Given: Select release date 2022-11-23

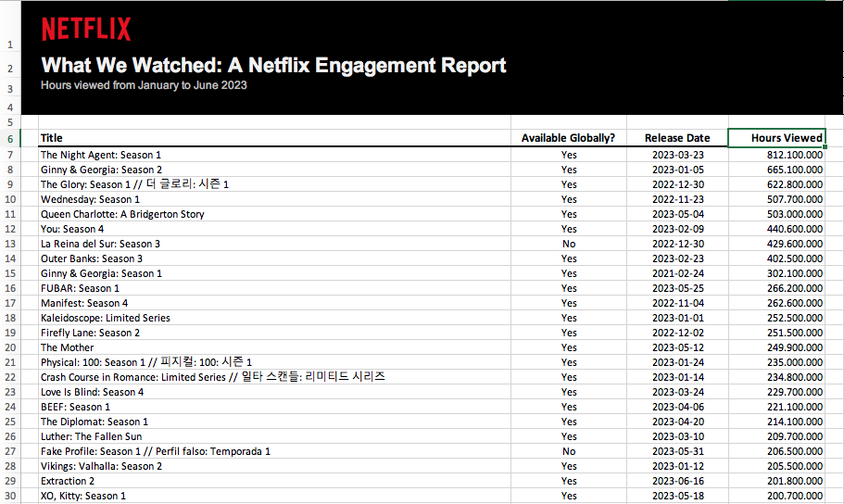Looking at the screenshot, I should (x=677, y=199).
